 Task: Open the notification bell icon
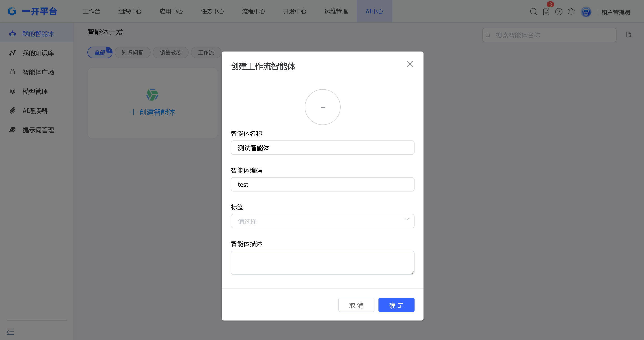(571, 12)
